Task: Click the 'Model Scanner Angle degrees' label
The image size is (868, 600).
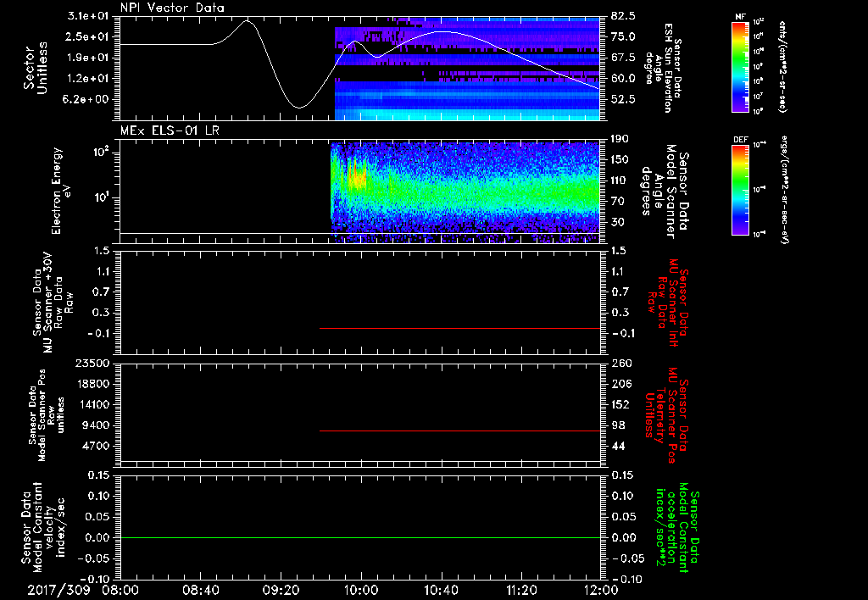Action: (x=665, y=192)
